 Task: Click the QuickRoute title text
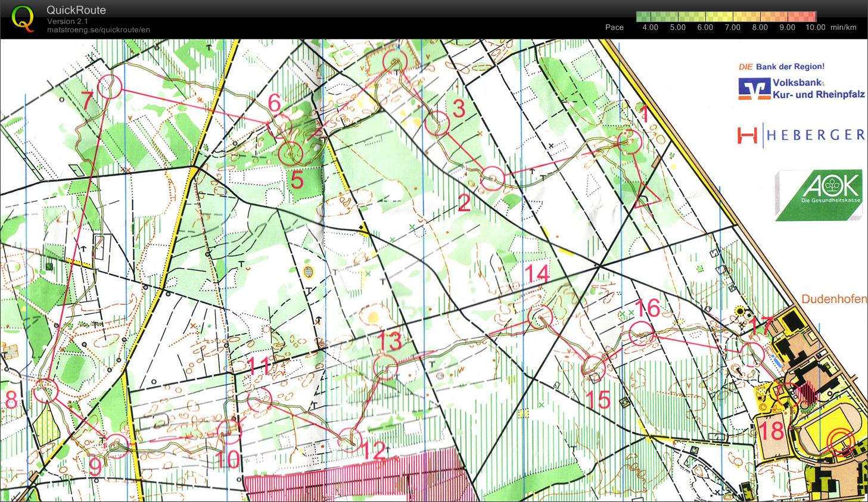point(76,10)
